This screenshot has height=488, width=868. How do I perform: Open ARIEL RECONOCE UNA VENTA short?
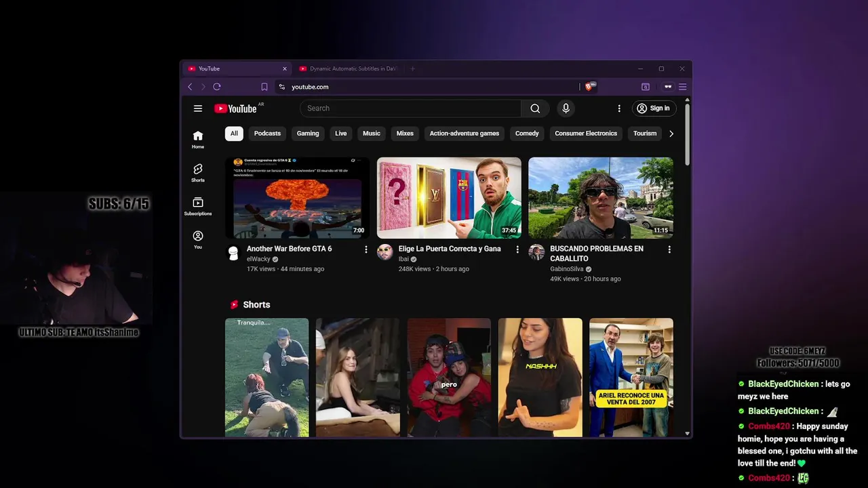[631, 378]
